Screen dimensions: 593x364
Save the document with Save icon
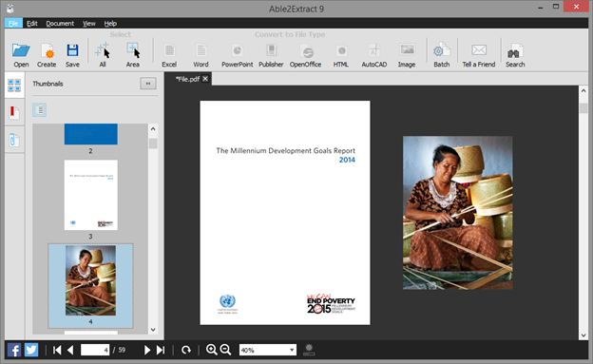pos(72,55)
